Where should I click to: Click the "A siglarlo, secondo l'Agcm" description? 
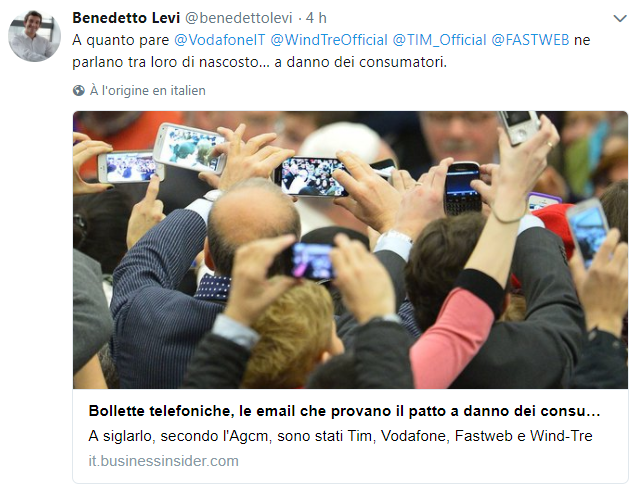pyautogui.click(x=340, y=436)
